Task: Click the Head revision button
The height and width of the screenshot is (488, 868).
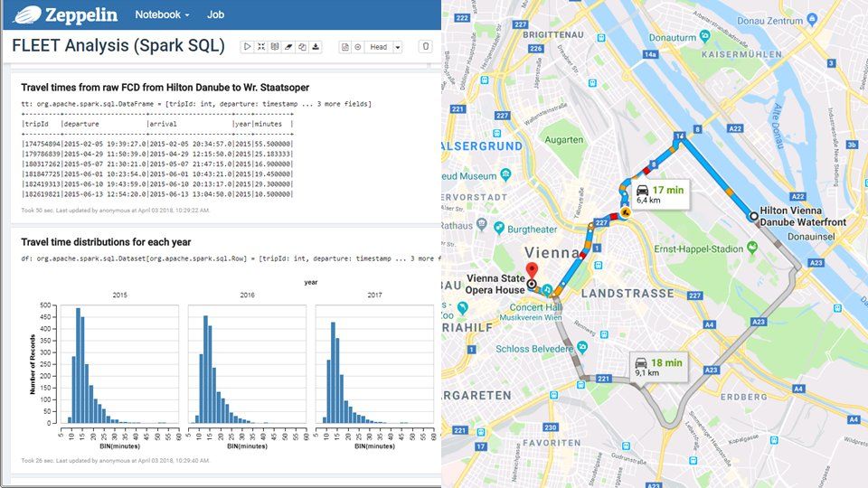Action: (x=379, y=47)
